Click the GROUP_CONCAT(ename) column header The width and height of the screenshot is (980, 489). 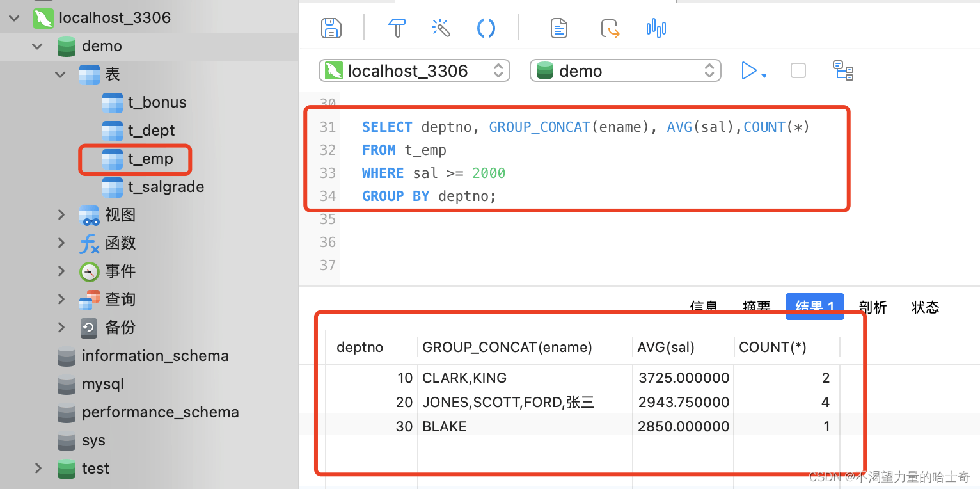507,348
